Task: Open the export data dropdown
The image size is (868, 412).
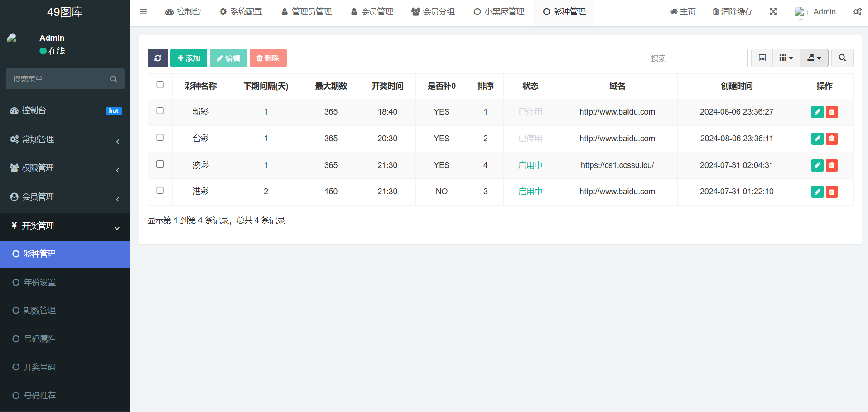Action: click(x=814, y=58)
